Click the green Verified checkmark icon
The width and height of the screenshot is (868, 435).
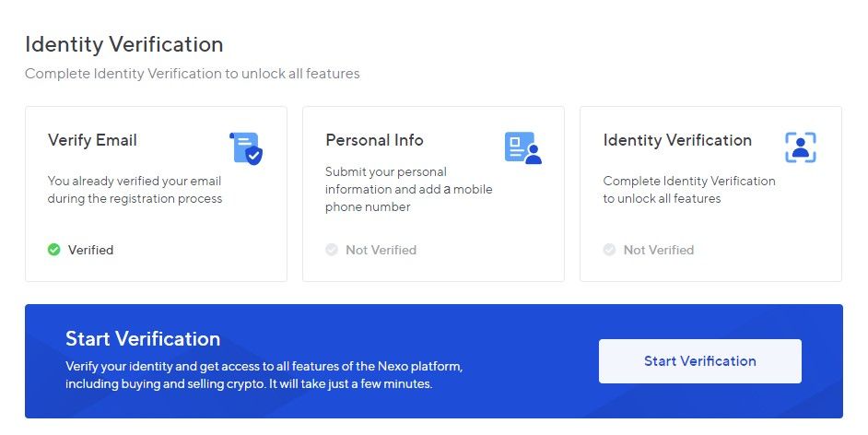[53, 250]
